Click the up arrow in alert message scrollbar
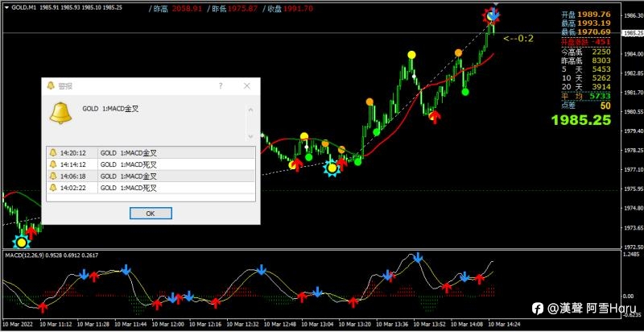Image resolution: width=644 pixels, height=332 pixels. pyautogui.click(x=251, y=110)
